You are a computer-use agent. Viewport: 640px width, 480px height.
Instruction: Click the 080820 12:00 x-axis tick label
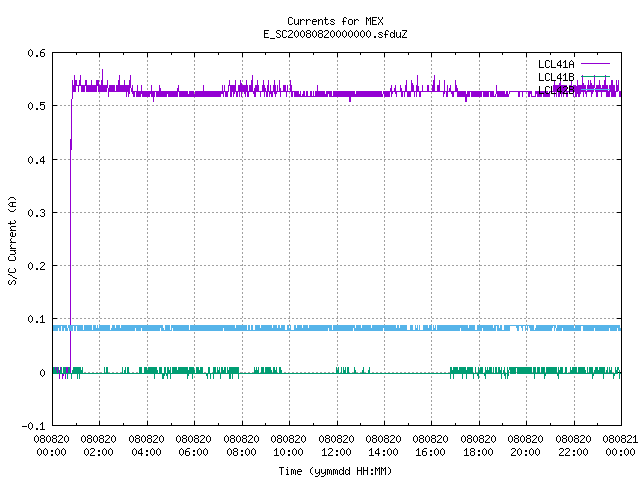(x=336, y=446)
